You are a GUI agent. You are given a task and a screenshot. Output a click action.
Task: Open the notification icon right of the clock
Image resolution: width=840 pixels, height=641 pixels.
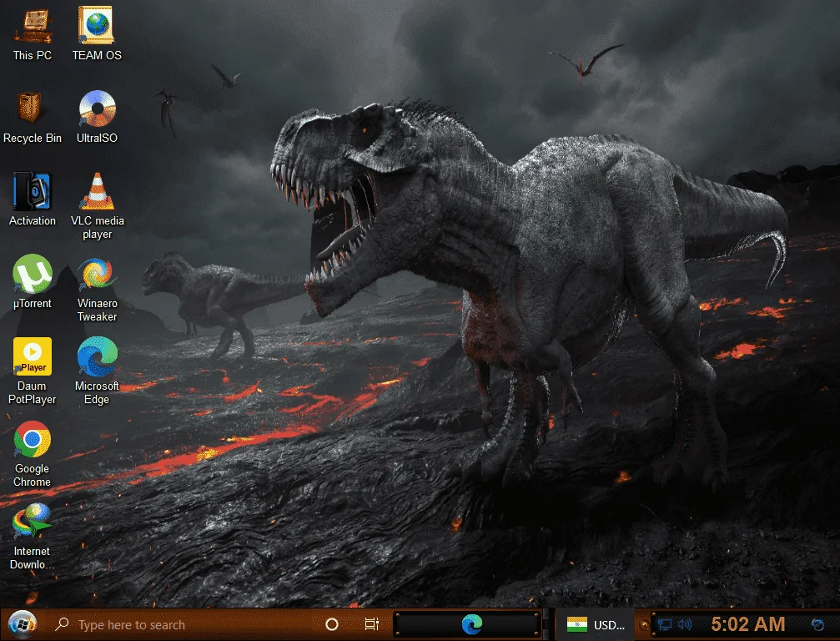(x=817, y=625)
